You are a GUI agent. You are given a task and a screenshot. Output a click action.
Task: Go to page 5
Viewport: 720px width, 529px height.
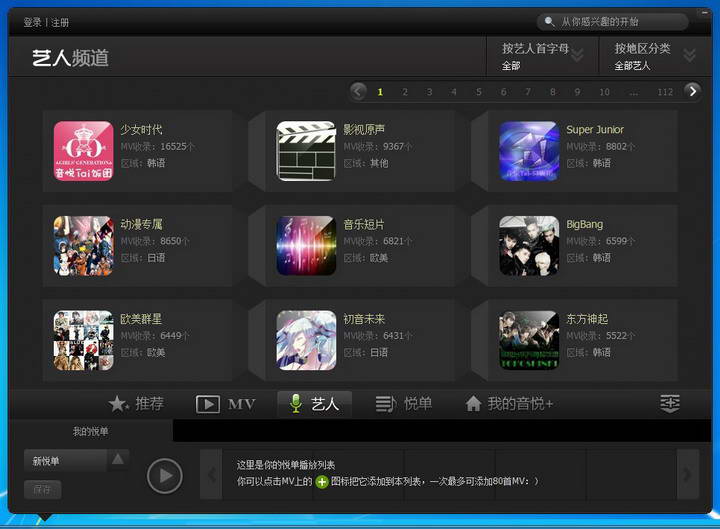pyautogui.click(x=478, y=92)
